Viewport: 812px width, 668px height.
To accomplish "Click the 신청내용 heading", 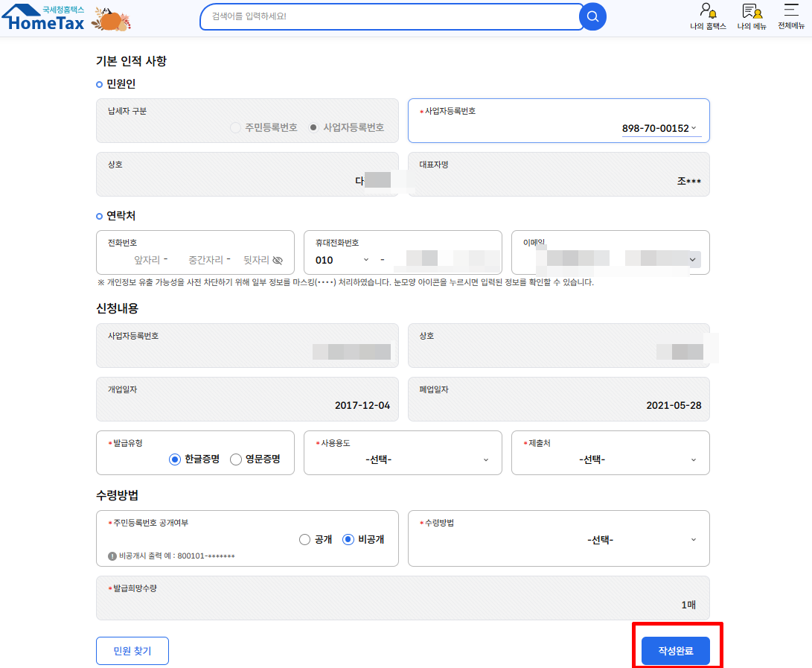I will click(x=118, y=308).
